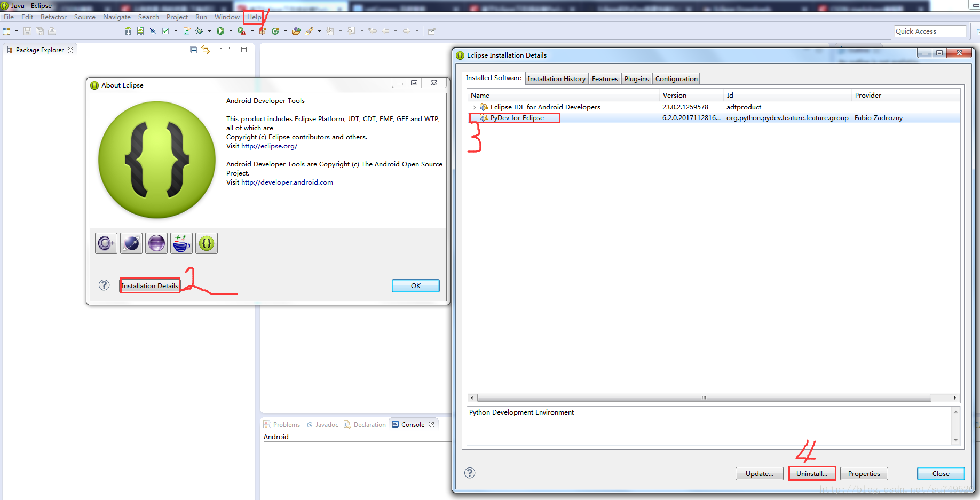Open the Android SDK Manager icon
Viewport: 980px width, 500px height.
tap(128, 31)
